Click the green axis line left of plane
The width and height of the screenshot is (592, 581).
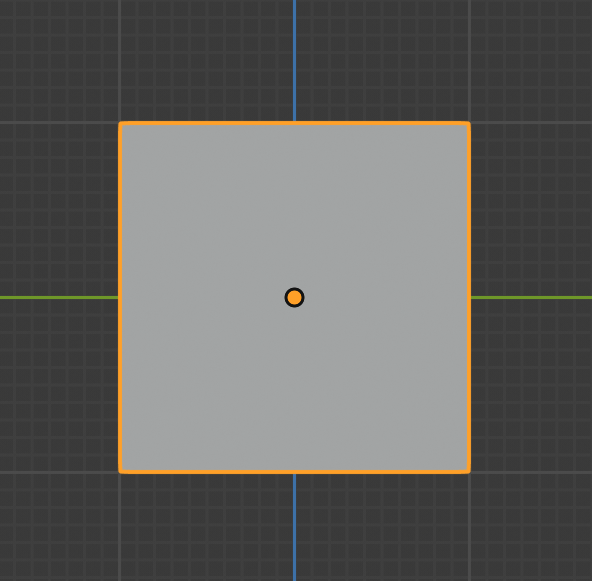(59, 297)
